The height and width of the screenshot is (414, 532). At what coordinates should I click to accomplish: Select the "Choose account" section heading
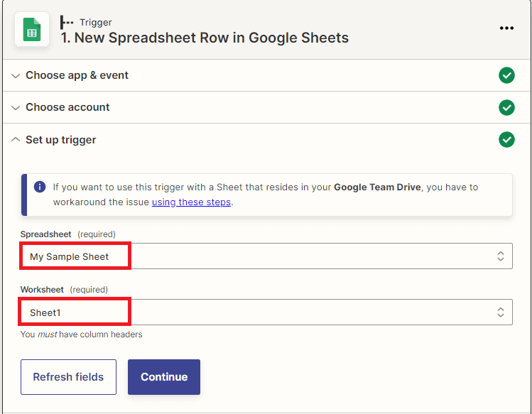67,107
